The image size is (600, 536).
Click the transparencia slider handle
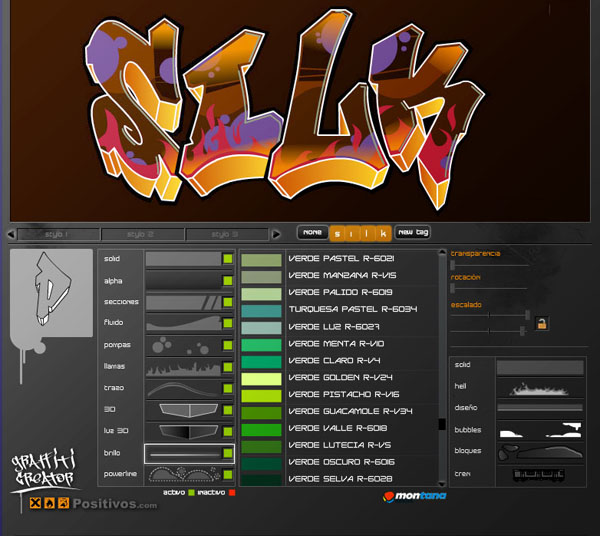click(x=453, y=264)
